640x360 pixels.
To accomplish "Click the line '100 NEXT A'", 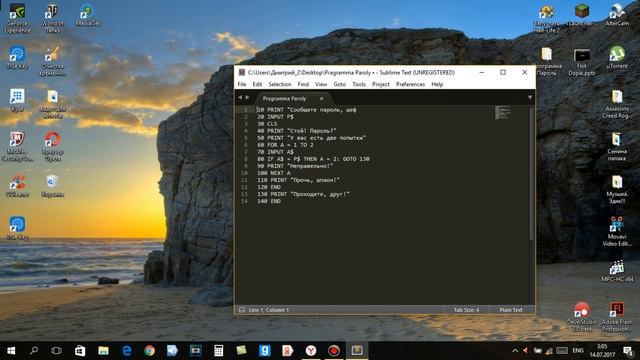I will click(x=274, y=173).
